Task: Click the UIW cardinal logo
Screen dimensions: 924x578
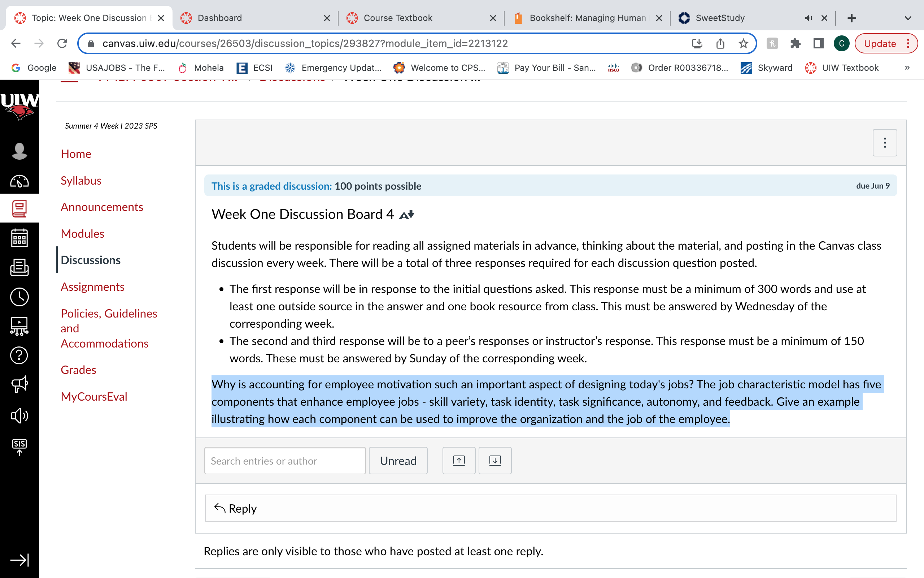Action: tap(19, 106)
